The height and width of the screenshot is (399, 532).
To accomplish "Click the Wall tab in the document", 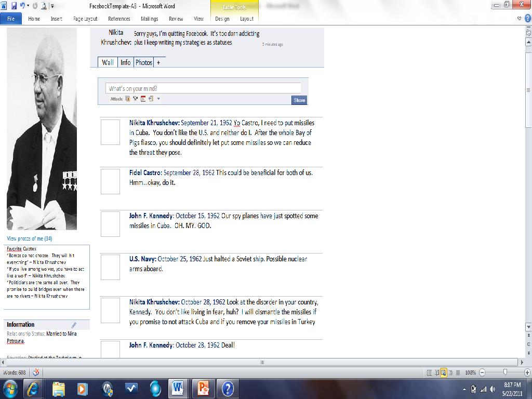I will coord(108,62).
